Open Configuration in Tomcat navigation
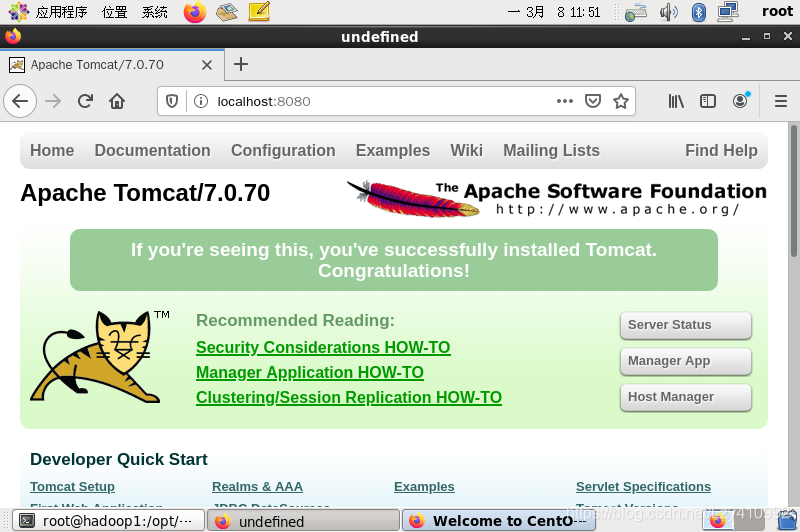The width and height of the screenshot is (800, 532). [283, 150]
